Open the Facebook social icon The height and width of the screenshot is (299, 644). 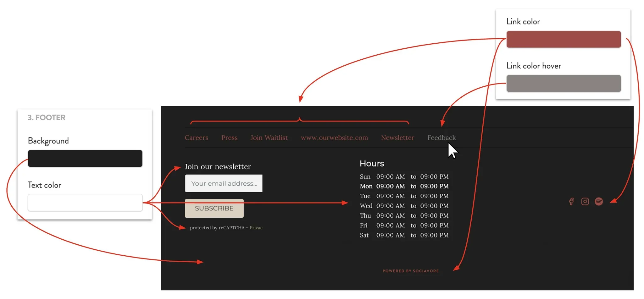[x=571, y=201]
